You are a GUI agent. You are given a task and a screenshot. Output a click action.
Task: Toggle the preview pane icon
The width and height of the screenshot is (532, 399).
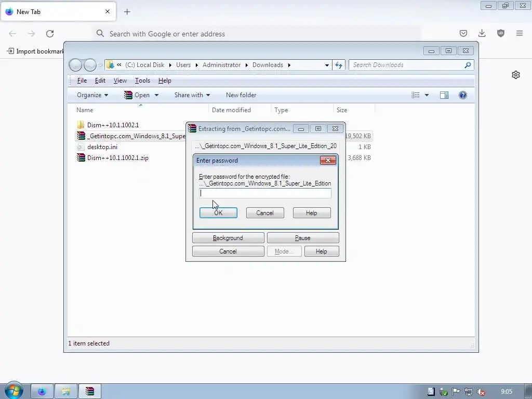pos(444,95)
